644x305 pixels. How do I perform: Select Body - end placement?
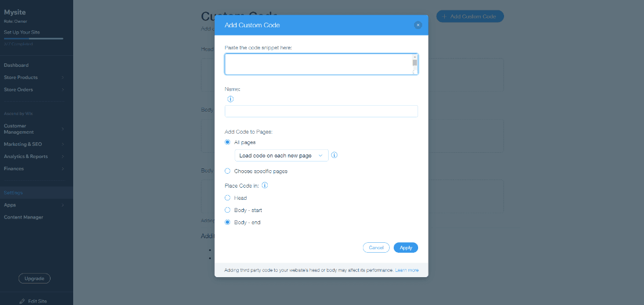[228, 223]
